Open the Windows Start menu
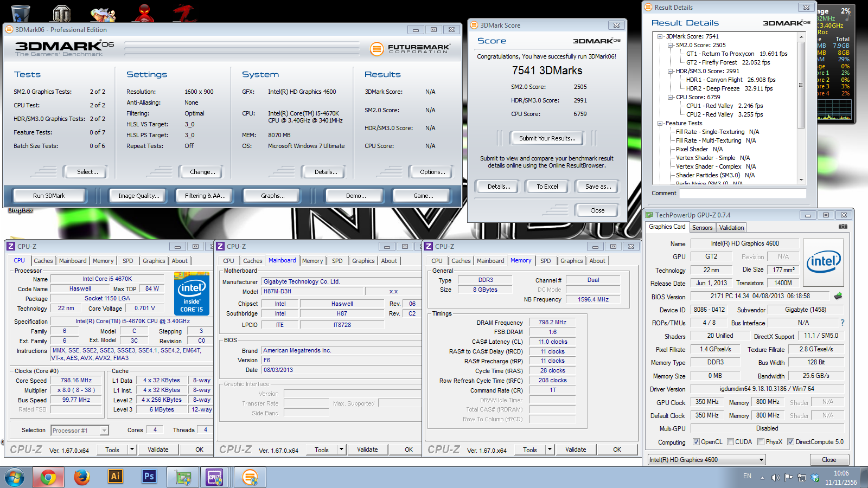The image size is (868, 488). (15, 477)
